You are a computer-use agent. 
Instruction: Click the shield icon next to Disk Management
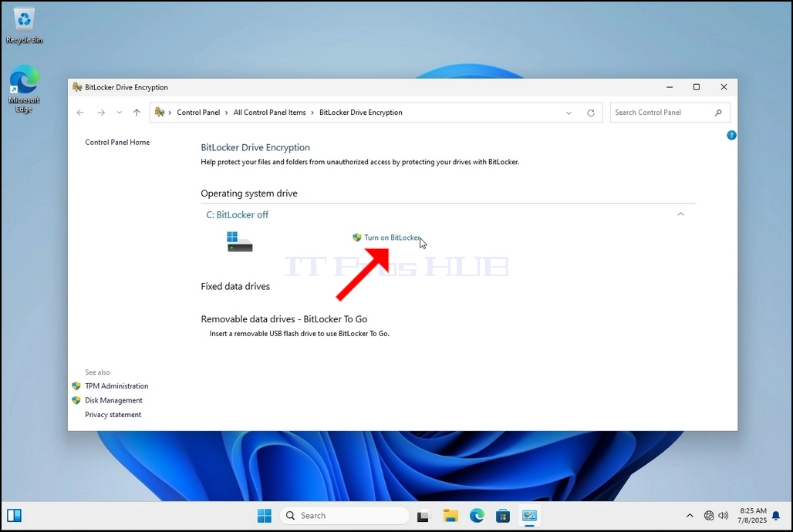pos(76,400)
